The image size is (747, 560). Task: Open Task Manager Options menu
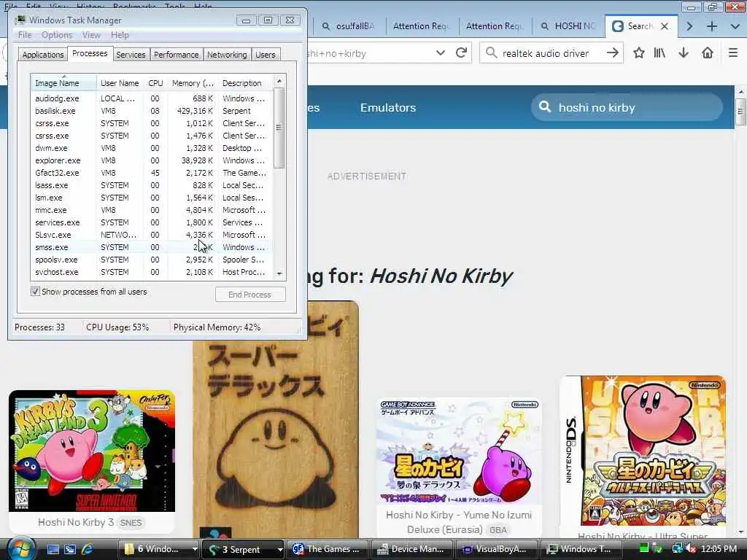pos(57,35)
